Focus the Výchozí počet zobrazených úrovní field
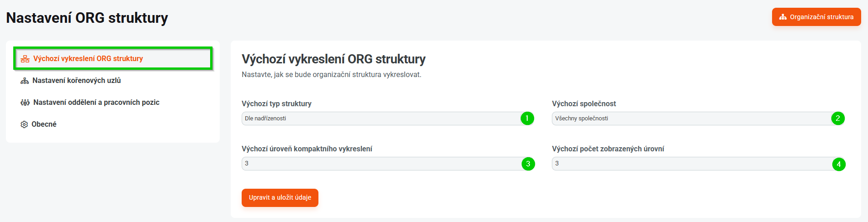This screenshot has width=868, height=222. 690,164
